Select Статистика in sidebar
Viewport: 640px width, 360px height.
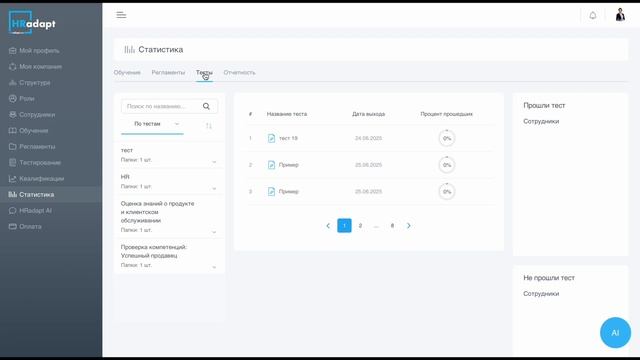pos(31,194)
